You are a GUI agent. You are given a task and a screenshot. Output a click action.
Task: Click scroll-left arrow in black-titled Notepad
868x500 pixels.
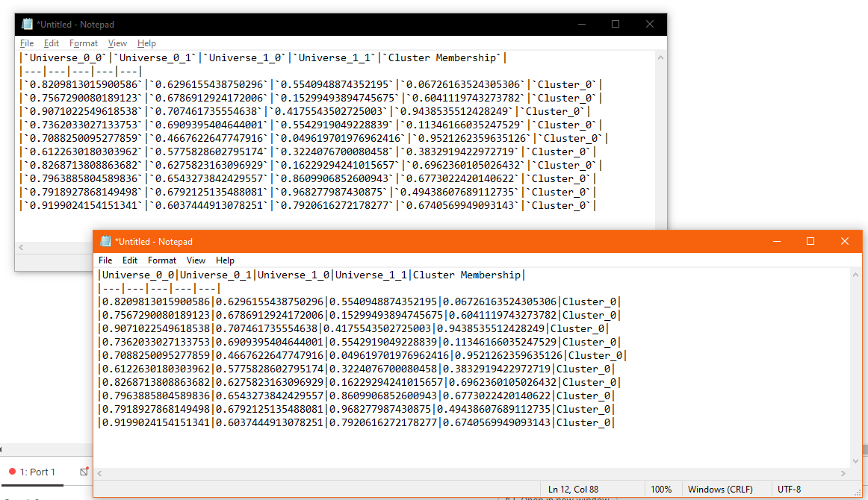(21, 247)
